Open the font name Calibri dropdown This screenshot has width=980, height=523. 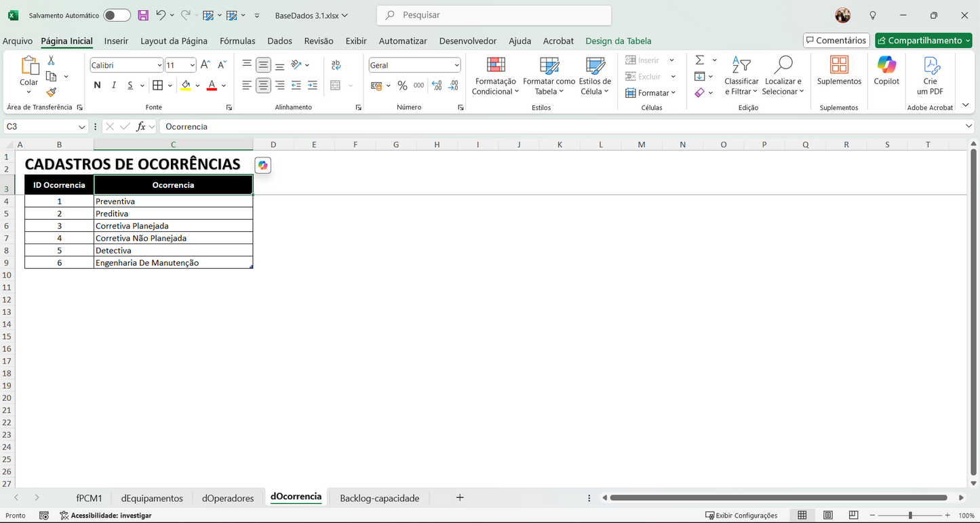pos(159,66)
